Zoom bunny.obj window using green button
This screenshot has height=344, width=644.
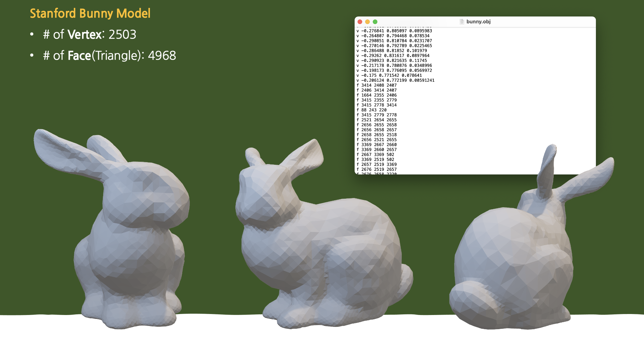[375, 22]
